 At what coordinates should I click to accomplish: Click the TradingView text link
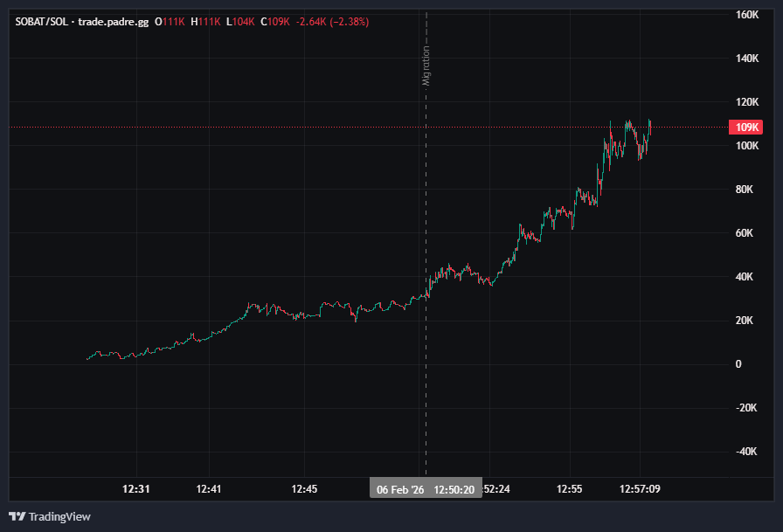59,516
